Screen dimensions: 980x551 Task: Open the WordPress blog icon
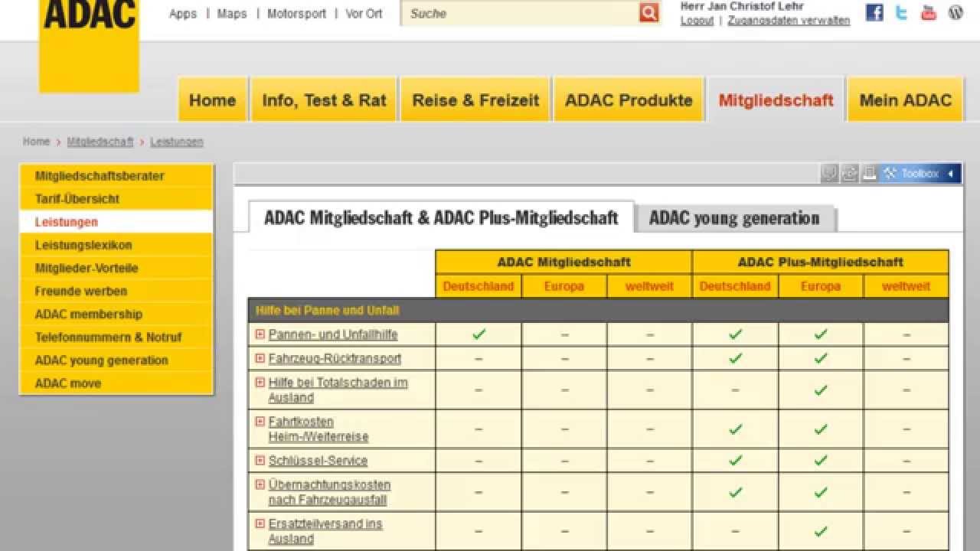click(x=955, y=12)
